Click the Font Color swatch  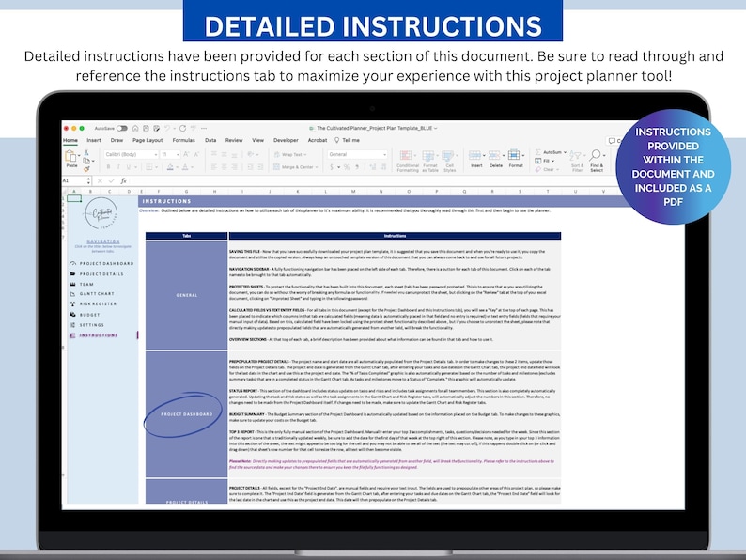185,167
